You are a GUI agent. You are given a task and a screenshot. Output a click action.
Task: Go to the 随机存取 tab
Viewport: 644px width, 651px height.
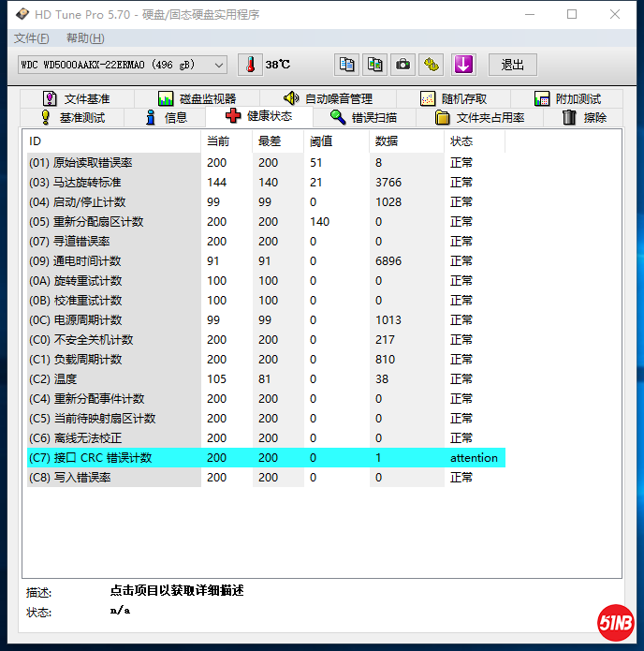pyautogui.click(x=454, y=98)
